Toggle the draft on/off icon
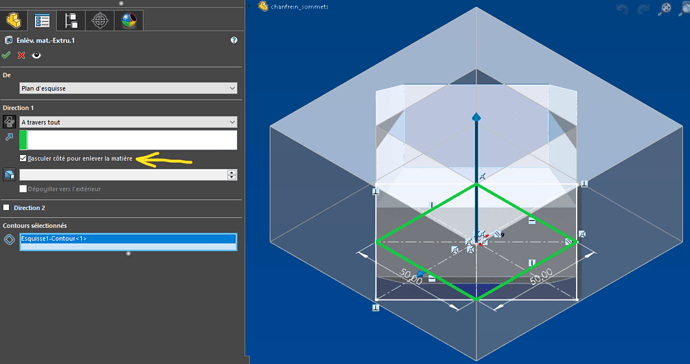Screen dimensions: 690x364 (x=9, y=175)
